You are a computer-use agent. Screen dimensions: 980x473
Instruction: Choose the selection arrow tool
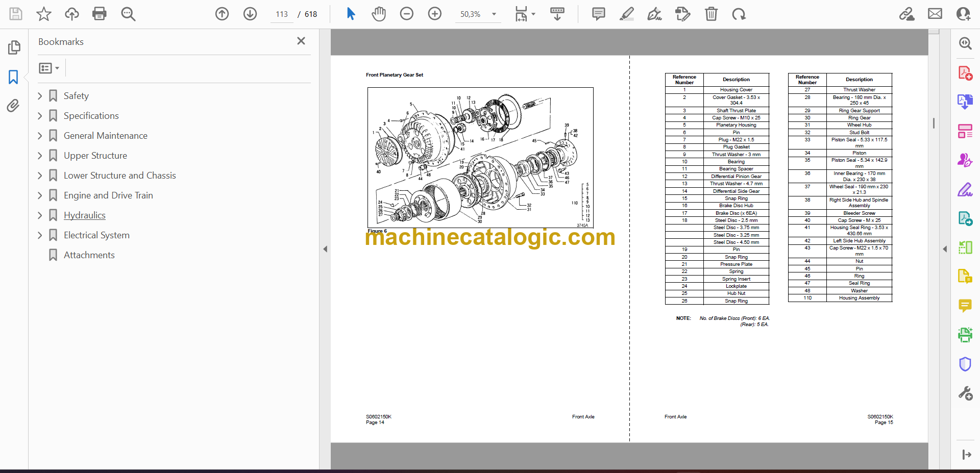[351, 14]
